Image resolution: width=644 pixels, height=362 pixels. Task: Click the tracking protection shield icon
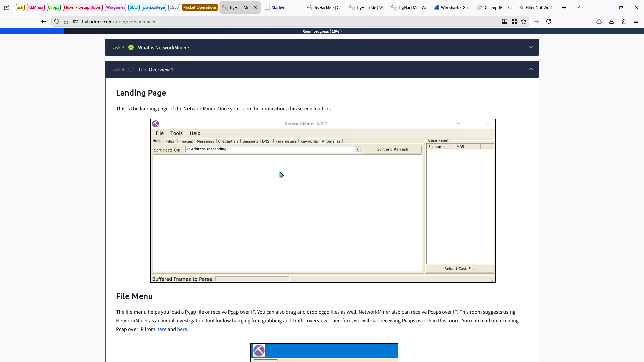(57, 21)
